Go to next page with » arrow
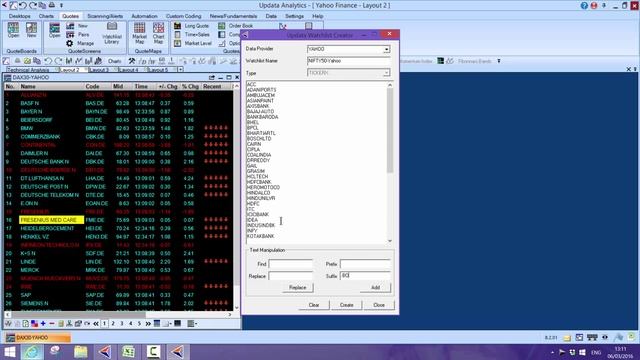This screenshot has height=360, width=640. (148, 324)
